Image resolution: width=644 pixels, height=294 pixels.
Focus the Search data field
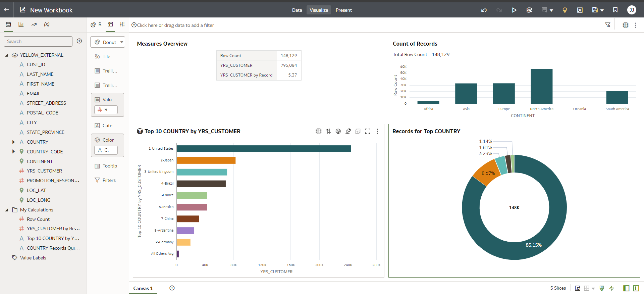point(38,41)
